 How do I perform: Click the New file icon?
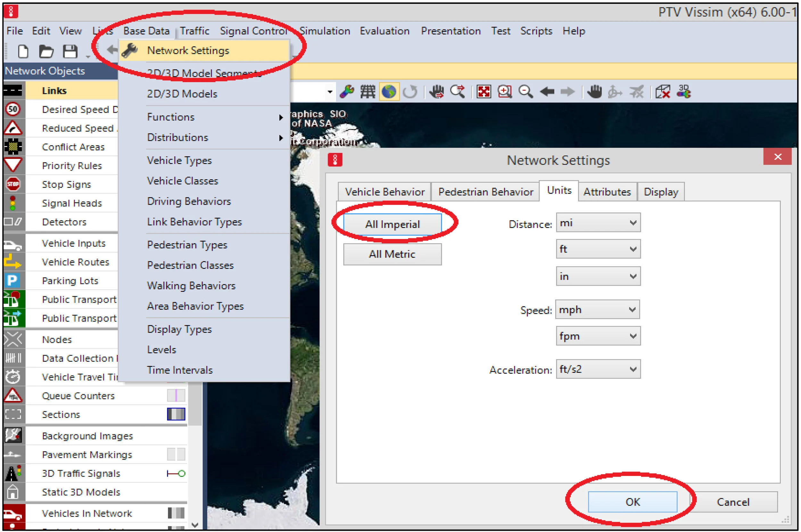[23, 52]
